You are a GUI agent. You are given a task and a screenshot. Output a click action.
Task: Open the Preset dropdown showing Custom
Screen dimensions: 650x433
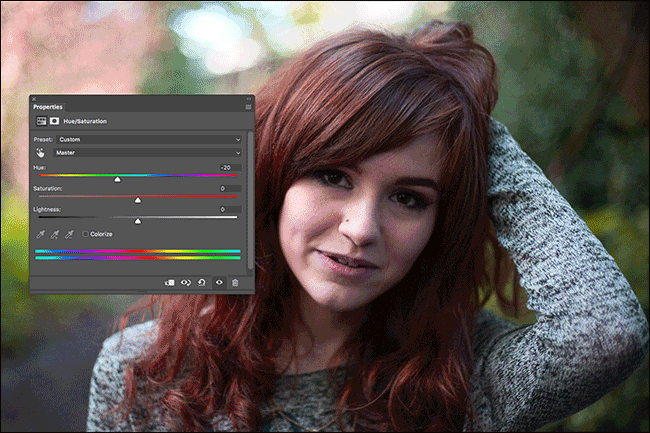point(149,140)
